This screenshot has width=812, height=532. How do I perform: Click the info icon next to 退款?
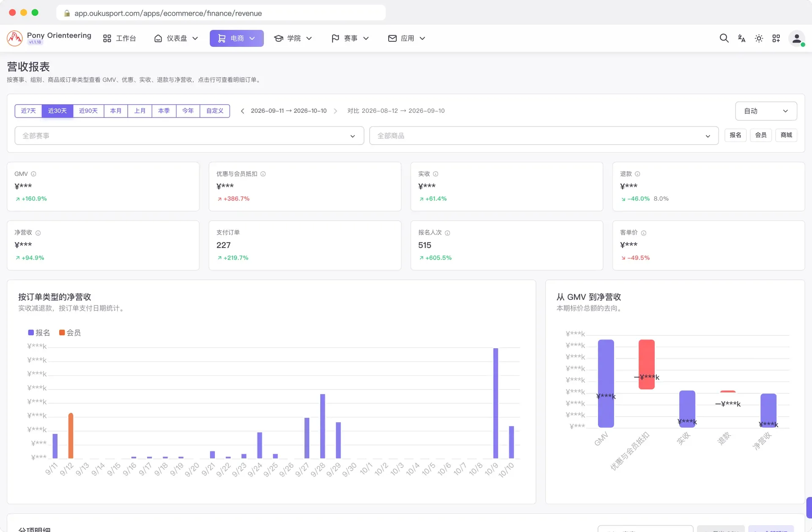pos(637,174)
